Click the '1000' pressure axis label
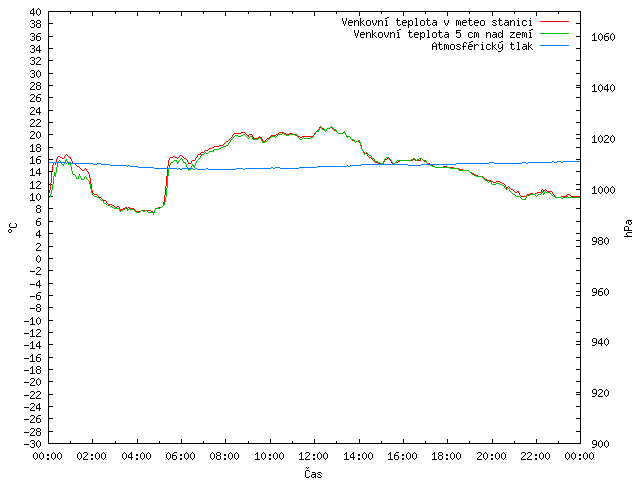 point(603,190)
